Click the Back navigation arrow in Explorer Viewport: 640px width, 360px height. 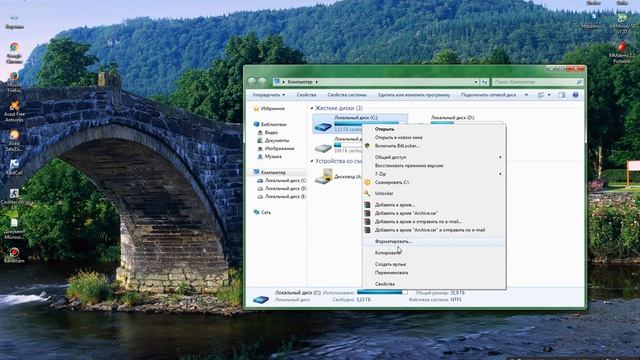coord(252,82)
